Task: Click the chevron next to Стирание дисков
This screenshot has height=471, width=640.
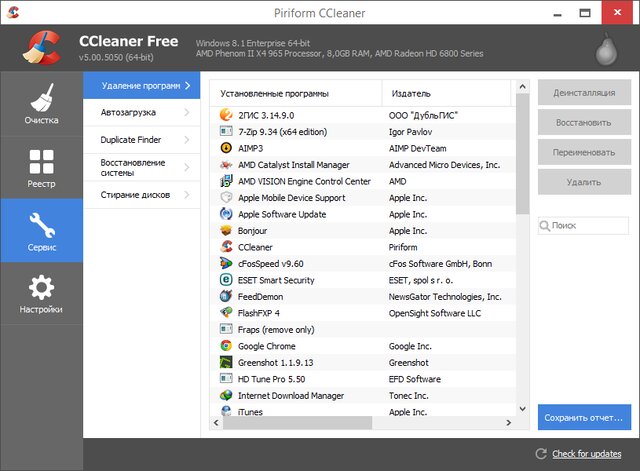Action: click(187, 195)
